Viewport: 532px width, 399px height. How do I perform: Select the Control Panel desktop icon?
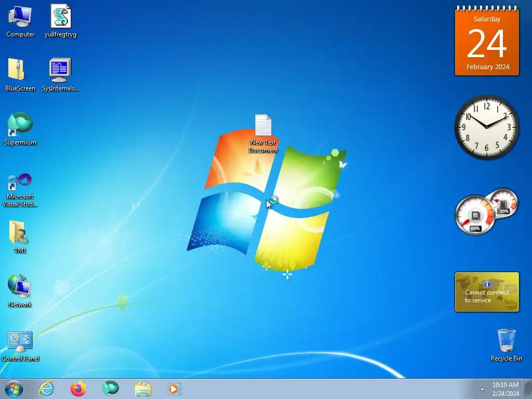coord(20,346)
